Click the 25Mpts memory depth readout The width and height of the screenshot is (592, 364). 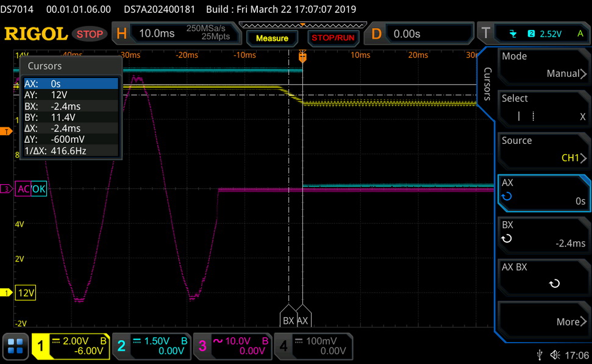pyautogui.click(x=216, y=37)
